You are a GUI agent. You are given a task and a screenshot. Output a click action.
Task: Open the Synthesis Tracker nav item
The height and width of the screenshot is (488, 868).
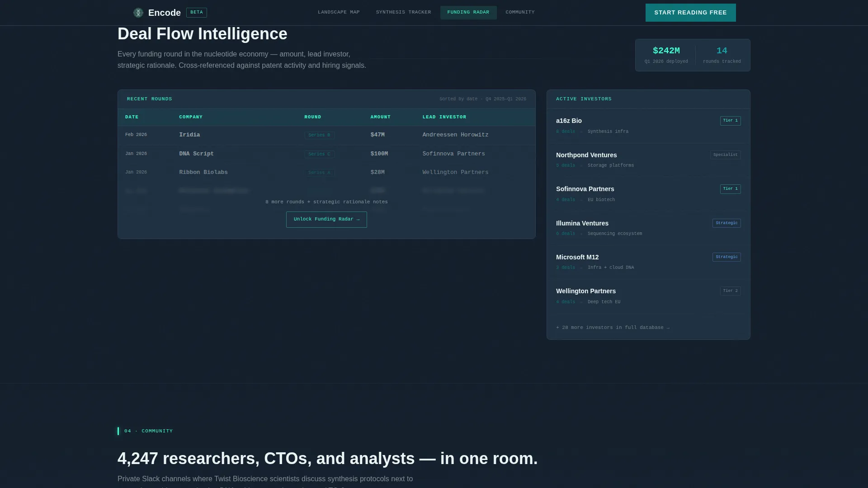403,12
